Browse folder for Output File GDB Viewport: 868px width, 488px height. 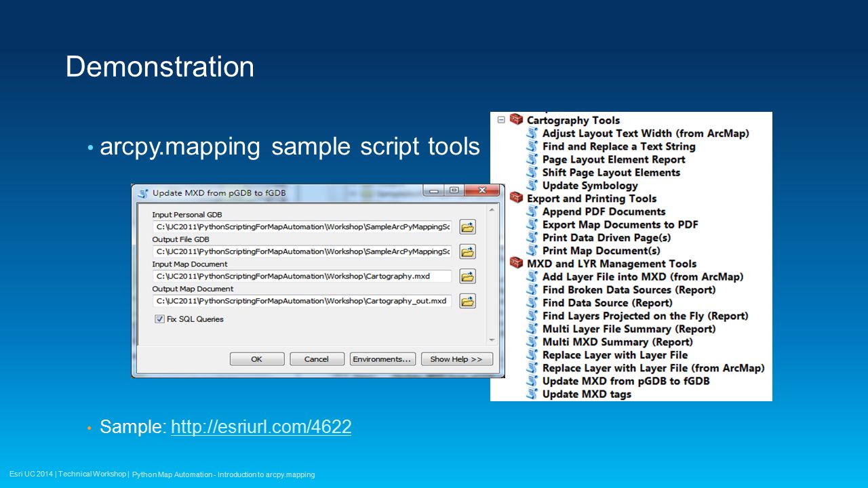coord(467,251)
